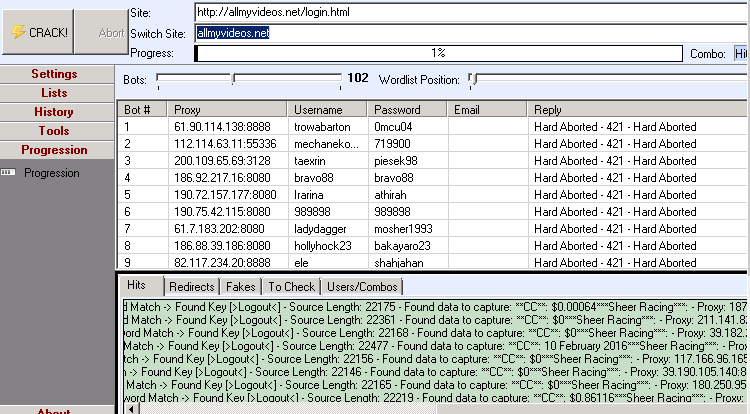
Task: Switch to the Hits tab
Action: point(141,285)
